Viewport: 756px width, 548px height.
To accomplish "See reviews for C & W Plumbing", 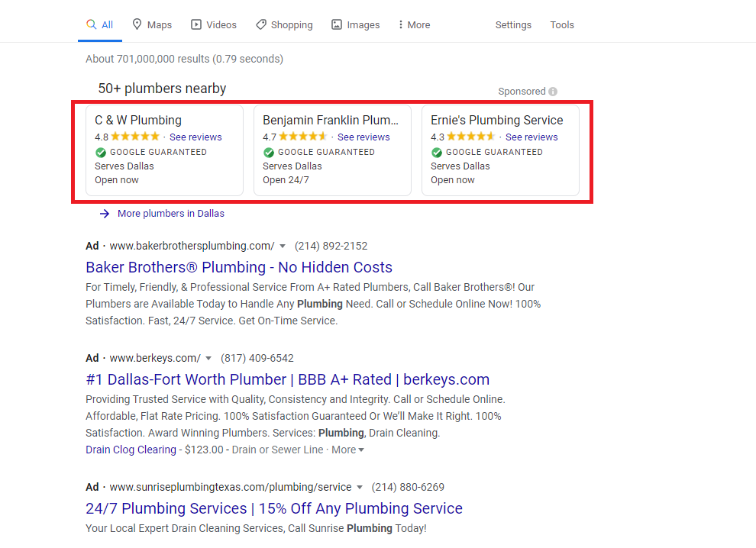I will [x=195, y=137].
